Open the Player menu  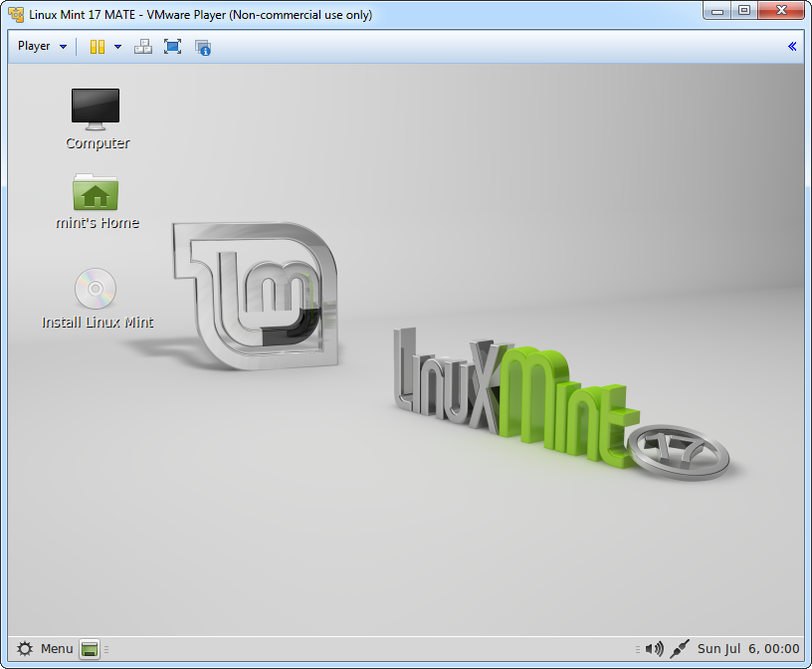[42, 46]
